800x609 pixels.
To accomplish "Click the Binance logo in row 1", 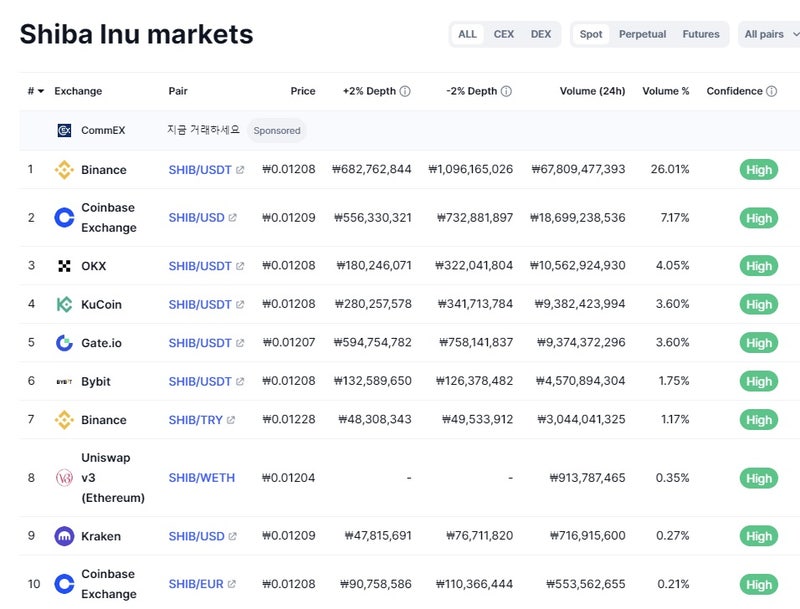I will coord(64,170).
